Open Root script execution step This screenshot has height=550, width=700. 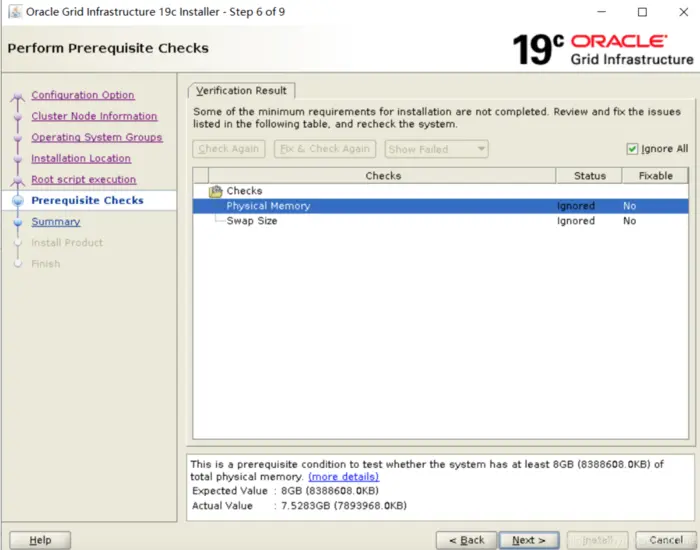83,179
